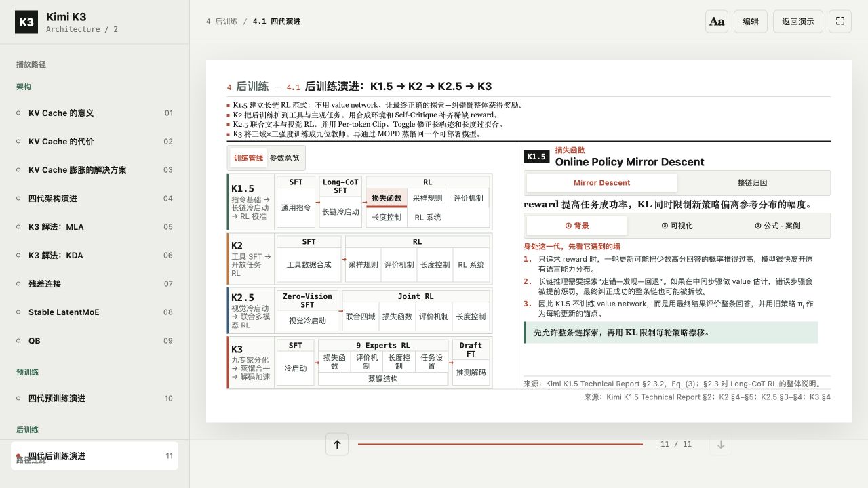The height and width of the screenshot is (488, 868).
Task: Click K2 RL 系统 cell
Action: (x=471, y=265)
